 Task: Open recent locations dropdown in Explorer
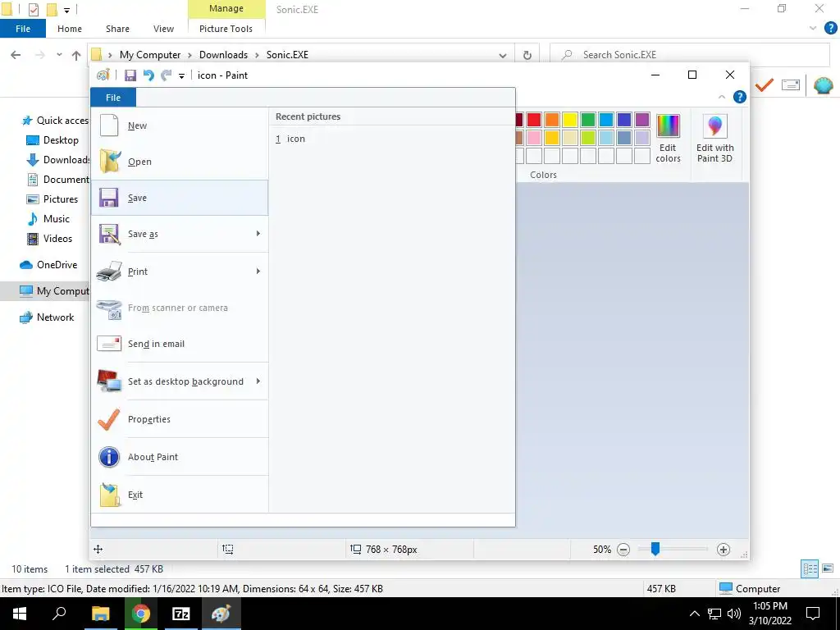pos(59,55)
